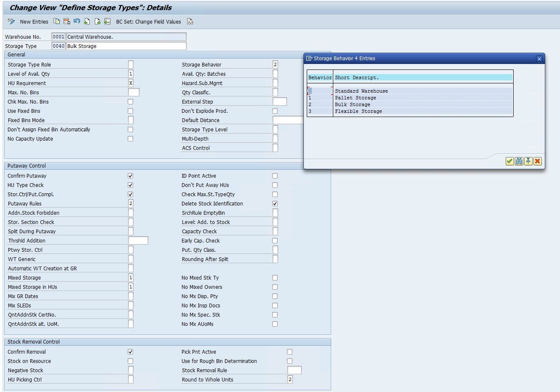Click the Select All toolbar icon
560x392 pixels.
87,21
